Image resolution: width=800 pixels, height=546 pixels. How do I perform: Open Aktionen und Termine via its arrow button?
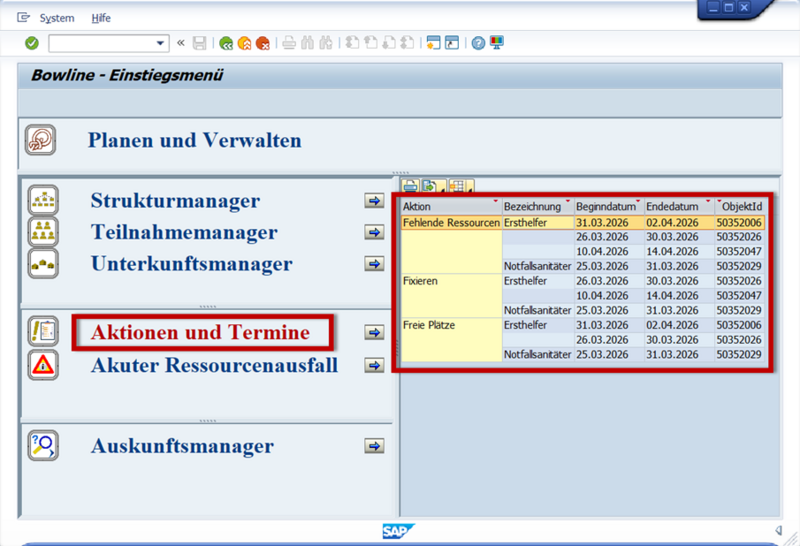(x=374, y=332)
